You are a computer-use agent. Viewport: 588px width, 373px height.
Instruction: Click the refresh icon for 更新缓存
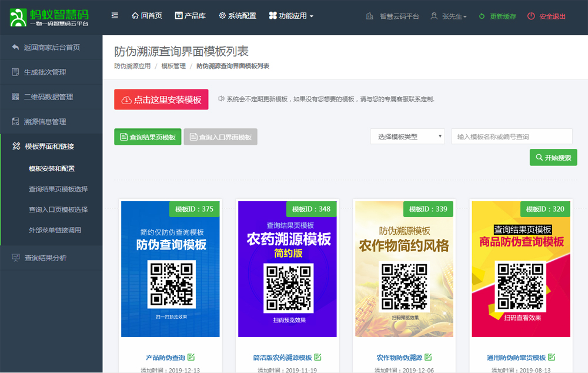click(482, 16)
